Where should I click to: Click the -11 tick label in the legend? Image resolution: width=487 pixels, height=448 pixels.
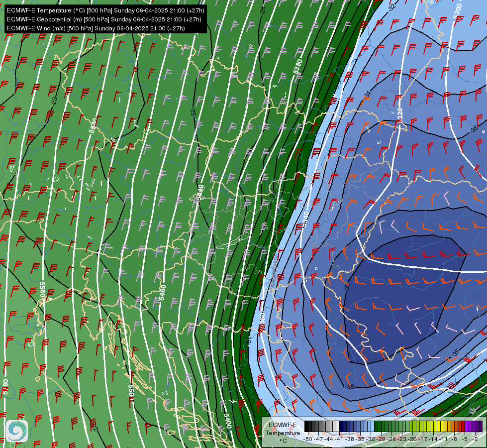pyautogui.click(x=444, y=439)
